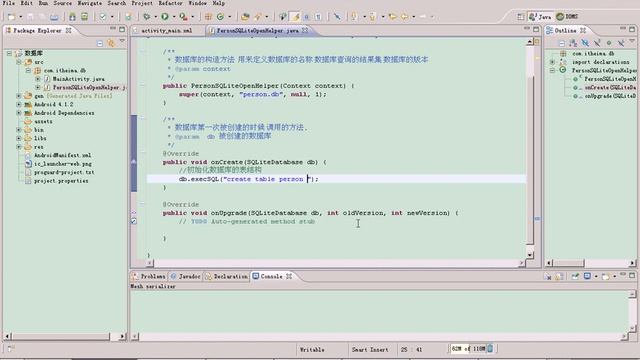Click the Print toolbar icon

click(x=54, y=17)
